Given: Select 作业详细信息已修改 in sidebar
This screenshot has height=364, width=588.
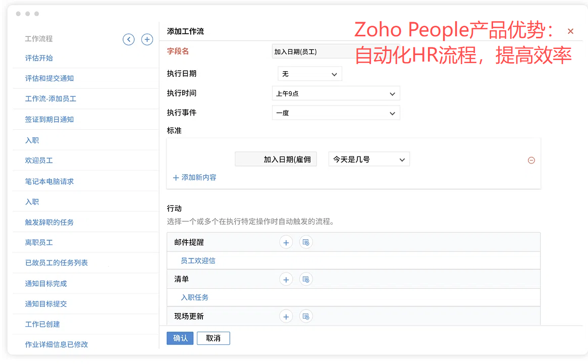Looking at the screenshot, I should point(57,344).
